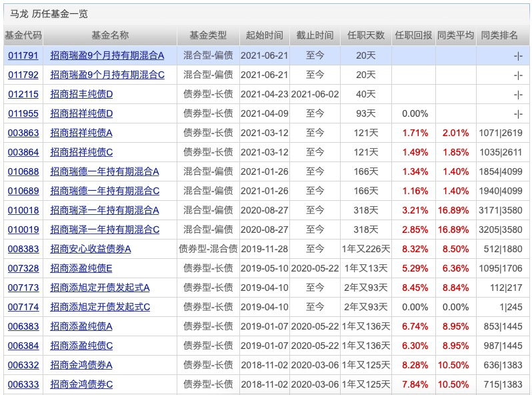This screenshot has height=395, width=532.
Task: Click fund code 006384
Action: coord(23,346)
